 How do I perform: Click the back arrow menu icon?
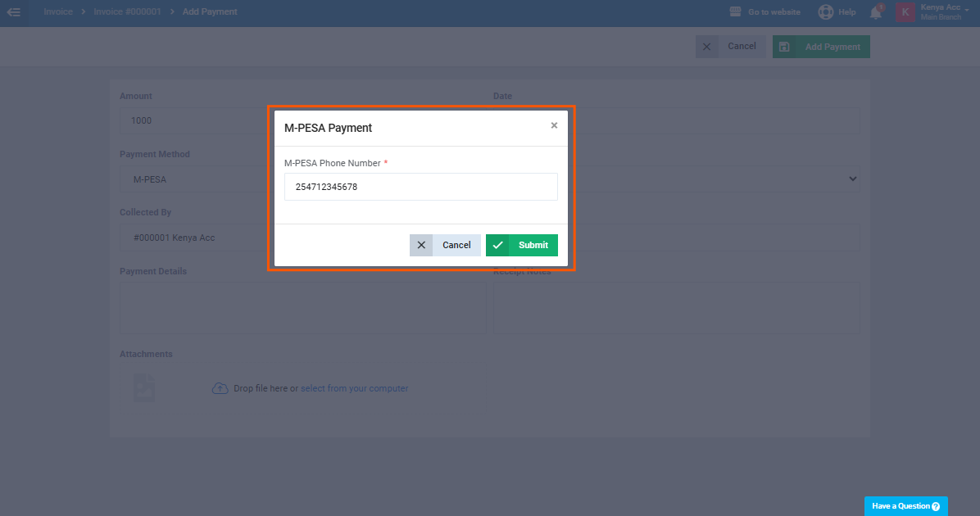click(14, 11)
